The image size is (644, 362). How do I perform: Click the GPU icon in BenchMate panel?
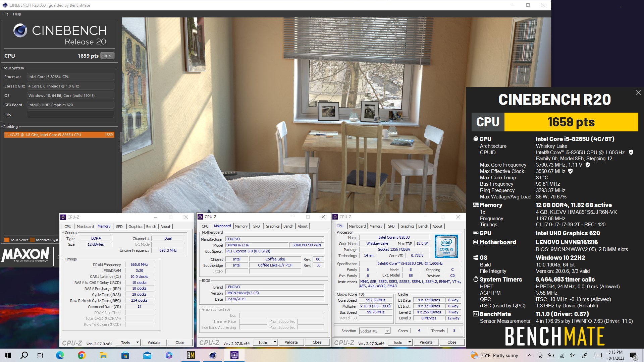click(x=476, y=233)
